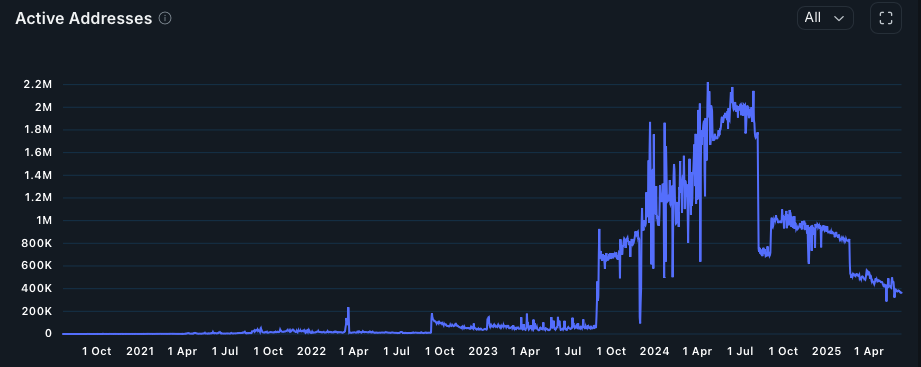The image size is (921, 367).
Task: Click the 1M y-axis label
Action: click(x=44, y=221)
